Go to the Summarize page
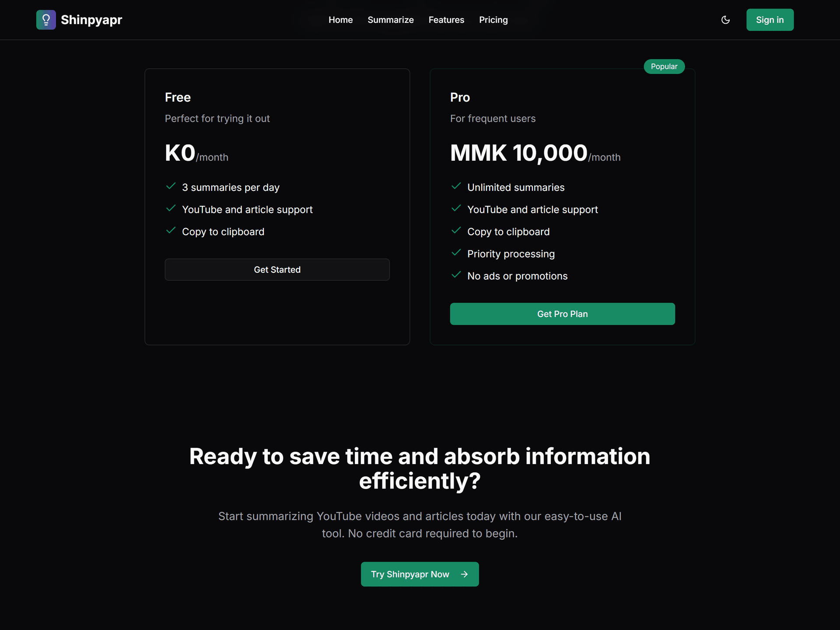This screenshot has width=840, height=630. [x=390, y=20]
